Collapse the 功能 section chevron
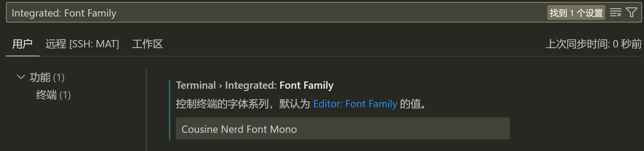This screenshot has width=644, height=151. (x=21, y=77)
